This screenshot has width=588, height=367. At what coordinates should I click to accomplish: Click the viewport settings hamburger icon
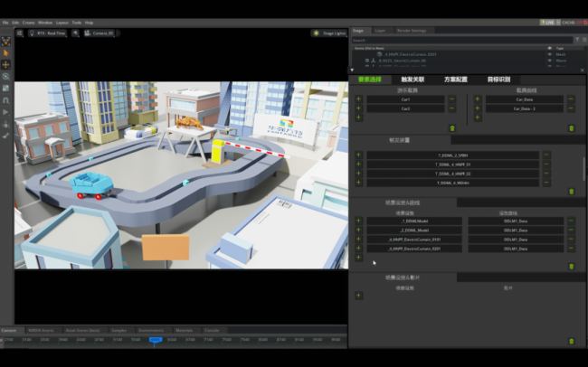tap(19, 33)
